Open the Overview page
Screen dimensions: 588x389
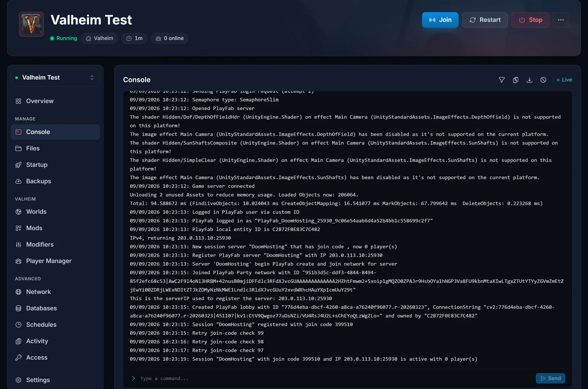55,101
